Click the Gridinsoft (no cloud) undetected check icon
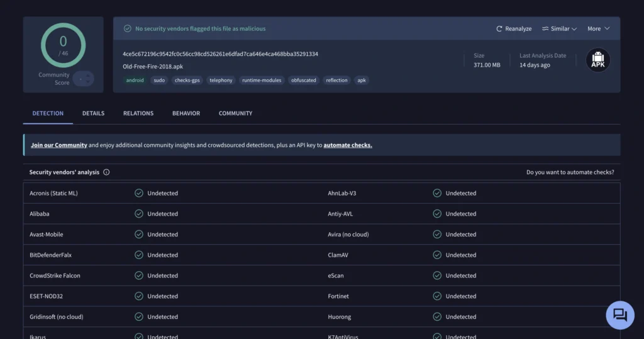Image resolution: width=644 pixels, height=339 pixels. click(x=139, y=316)
